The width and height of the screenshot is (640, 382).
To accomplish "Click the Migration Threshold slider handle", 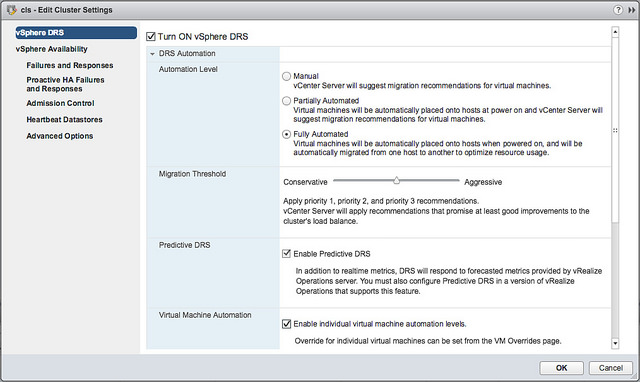I will pyautogui.click(x=396, y=180).
